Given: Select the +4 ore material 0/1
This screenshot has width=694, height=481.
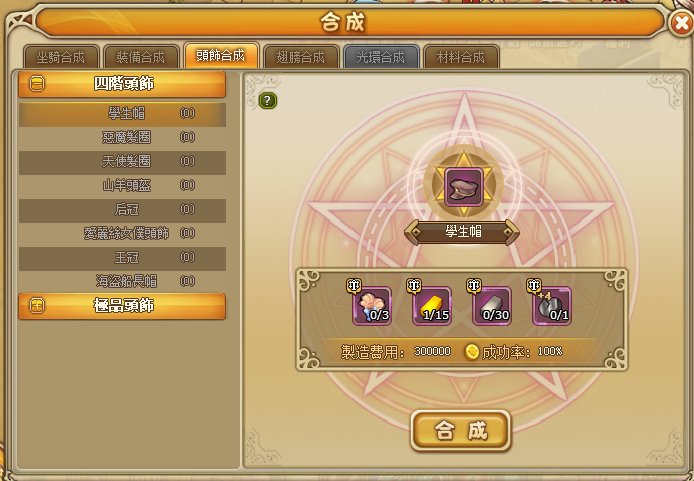Looking at the screenshot, I should tap(551, 306).
